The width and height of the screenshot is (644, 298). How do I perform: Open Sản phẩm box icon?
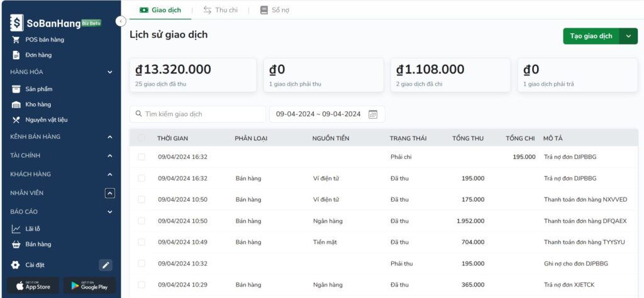[x=16, y=89]
